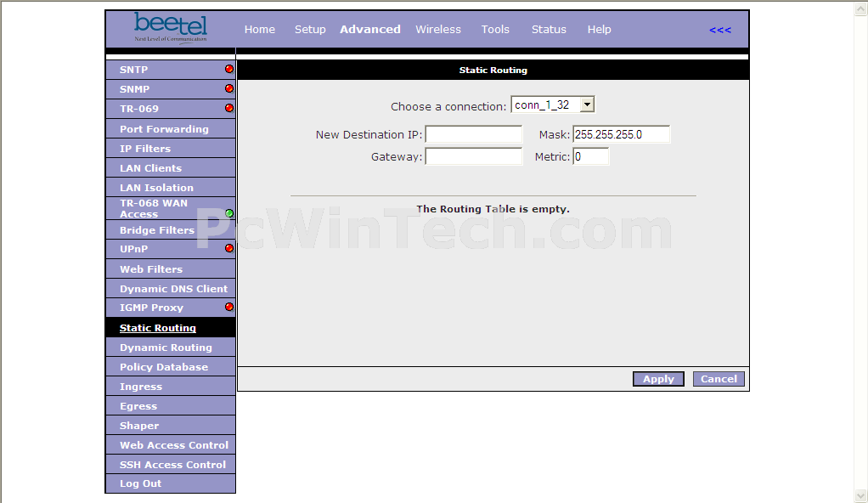Open the Tools tab
This screenshot has height=503, width=868.
pos(495,30)
